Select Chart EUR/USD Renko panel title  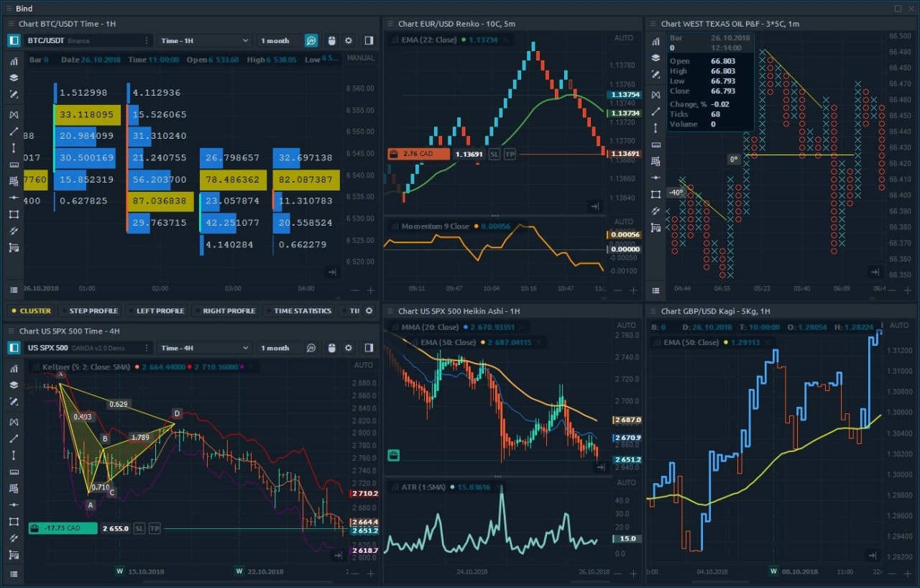point(456,24)
